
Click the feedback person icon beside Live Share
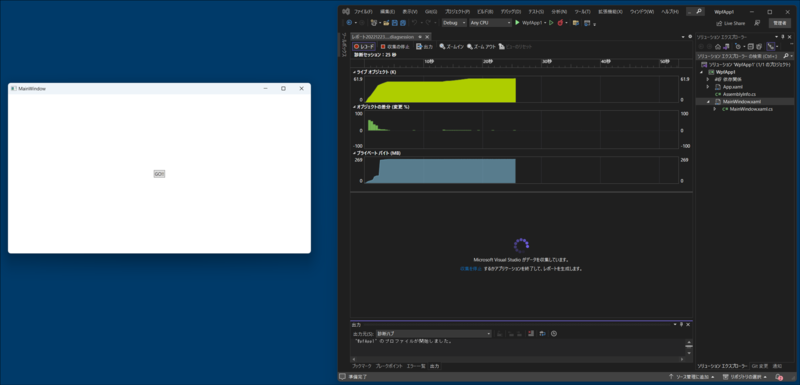click(757, 23)
